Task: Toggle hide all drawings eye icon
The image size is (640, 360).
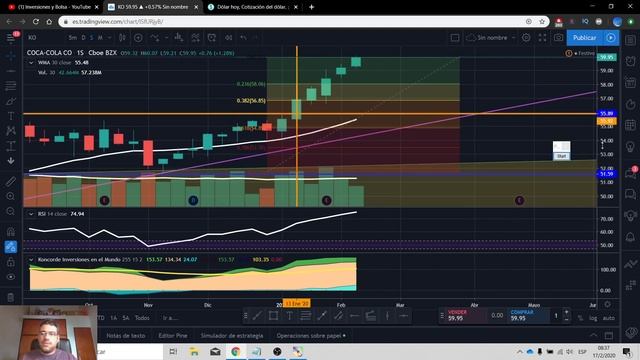Action: coord(11,277)
